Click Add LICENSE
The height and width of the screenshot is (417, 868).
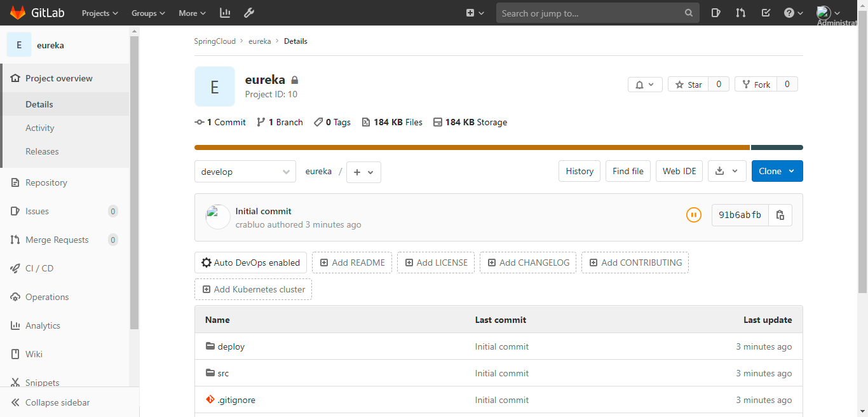click(436, 263)
